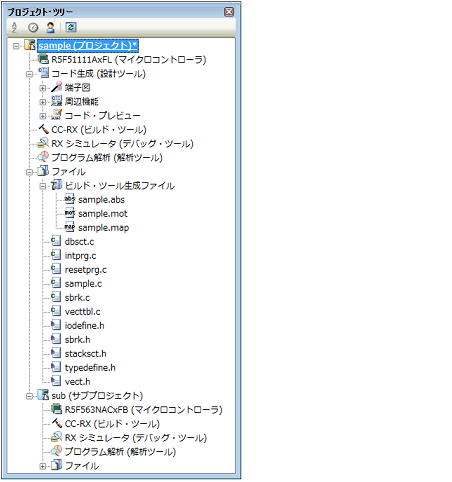The width and height of the screenshot is (452, 482).
Task: Click the first sort icon in the toolbar
Action: (x=14, y=27)
